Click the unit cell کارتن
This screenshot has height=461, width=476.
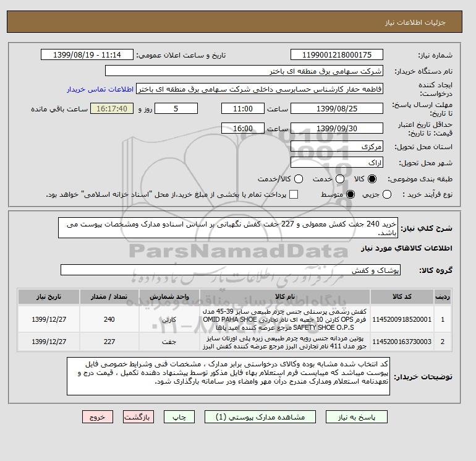(169, 319)
